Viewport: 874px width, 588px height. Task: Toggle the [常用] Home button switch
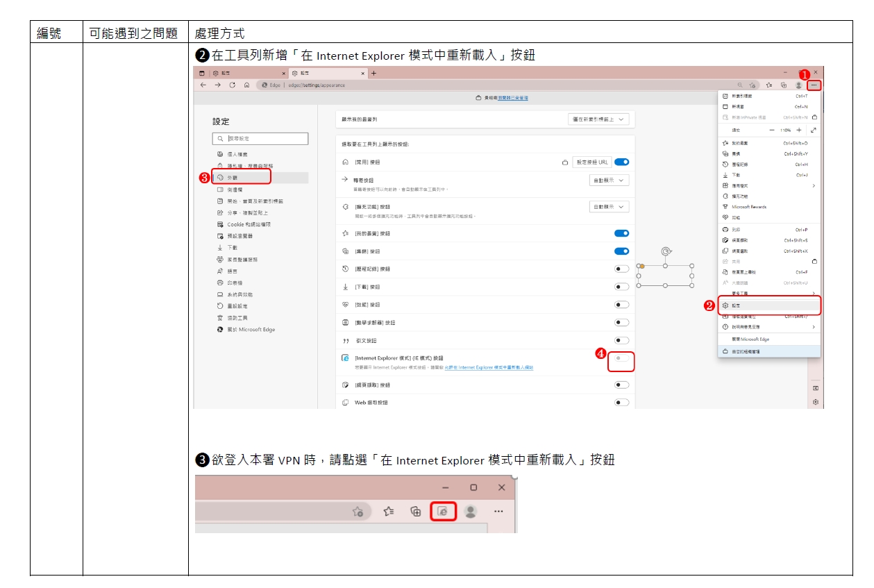621,162
